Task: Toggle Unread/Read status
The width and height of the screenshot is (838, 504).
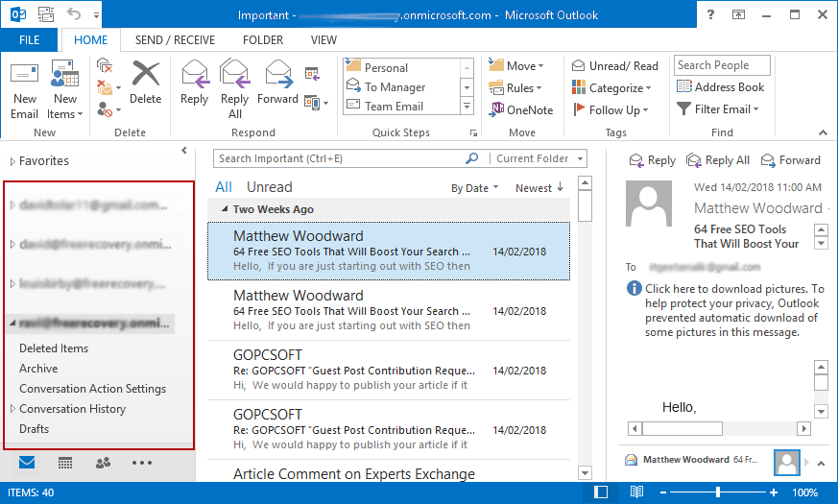Action: tap(614, 65)
